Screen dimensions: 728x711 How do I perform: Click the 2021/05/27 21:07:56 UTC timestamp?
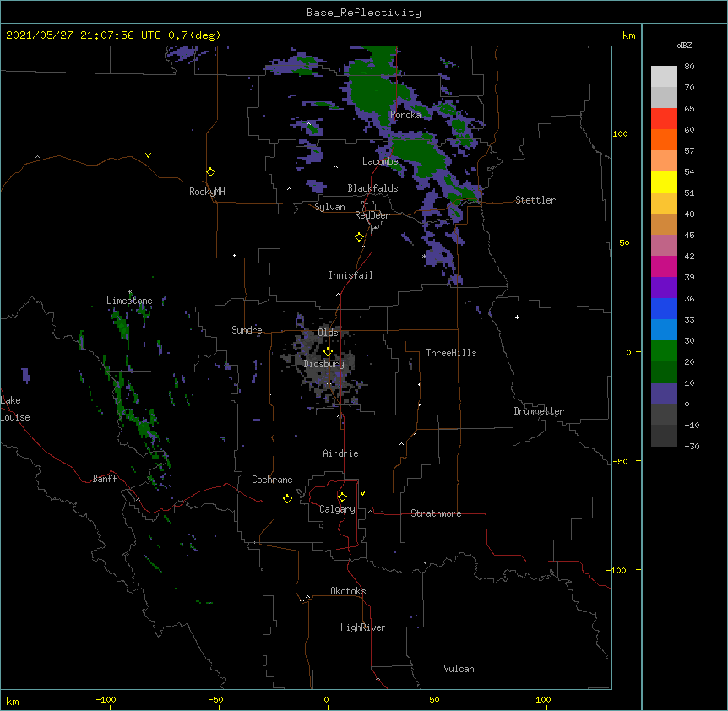[x=84, y=35]
